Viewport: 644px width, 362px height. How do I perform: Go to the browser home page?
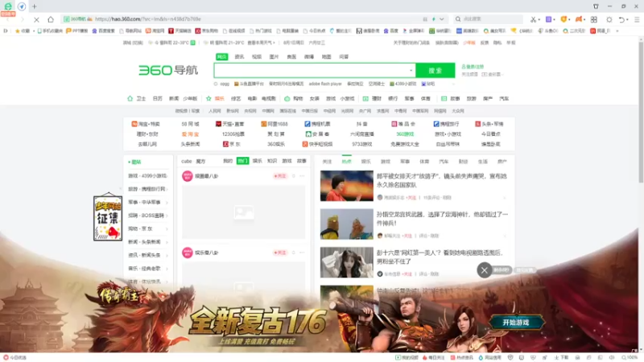51,19
